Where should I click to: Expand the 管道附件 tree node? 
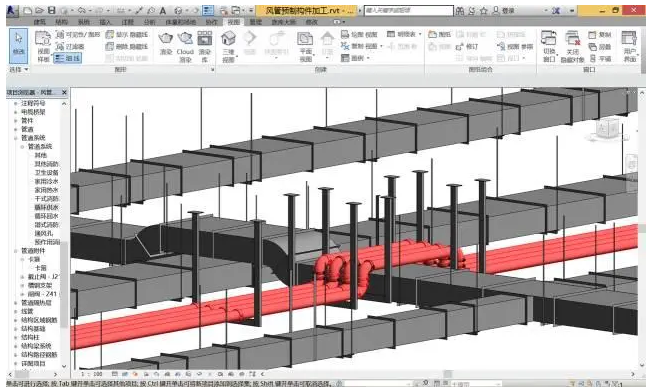coord(16,251)
